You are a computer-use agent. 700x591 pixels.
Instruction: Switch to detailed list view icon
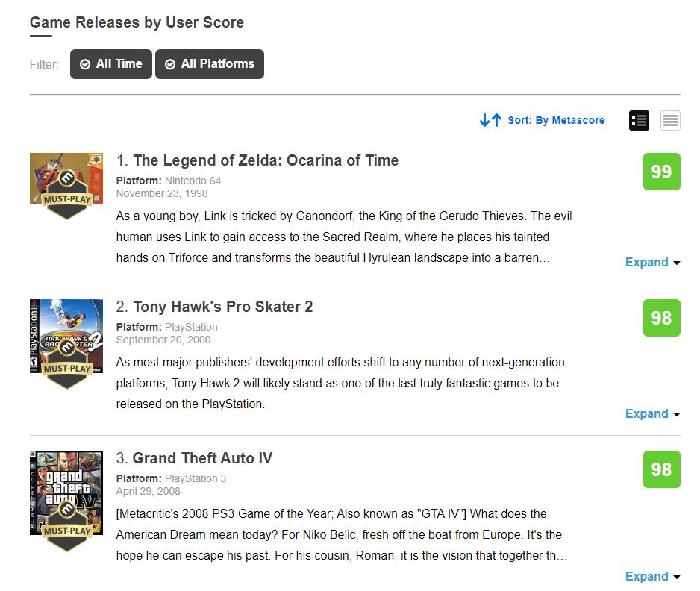click(x=639, y=121)
